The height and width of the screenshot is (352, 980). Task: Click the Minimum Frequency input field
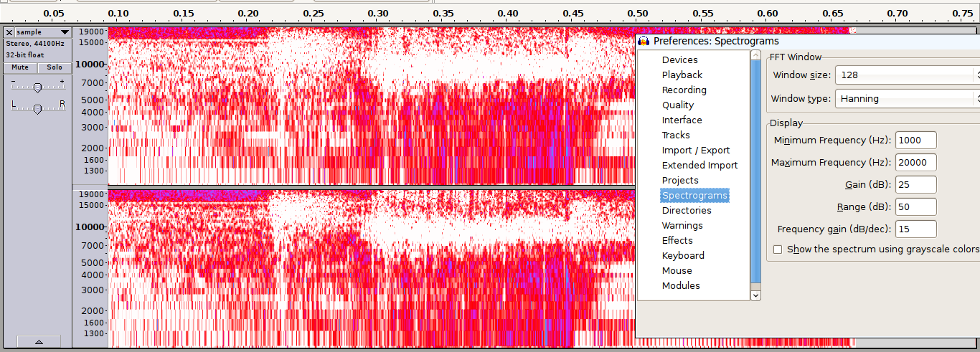916,140
